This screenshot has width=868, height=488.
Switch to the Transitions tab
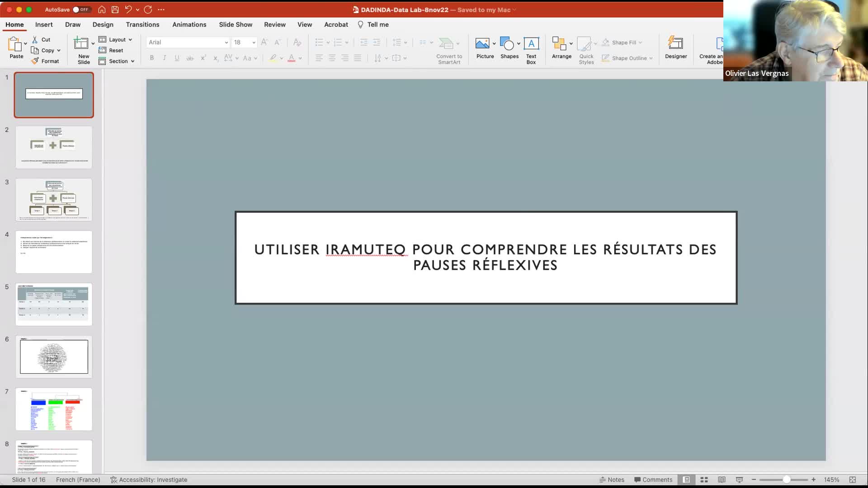pos(142,24)
